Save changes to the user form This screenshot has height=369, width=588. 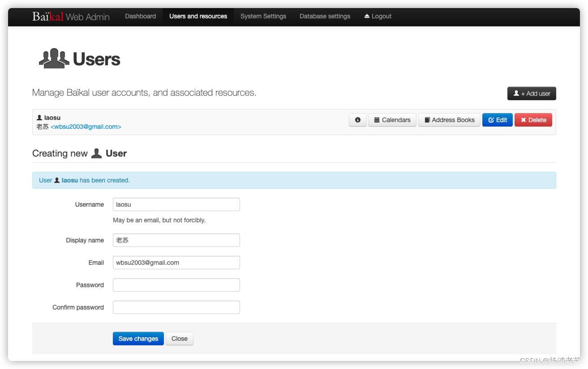click(x=138, y=339)
